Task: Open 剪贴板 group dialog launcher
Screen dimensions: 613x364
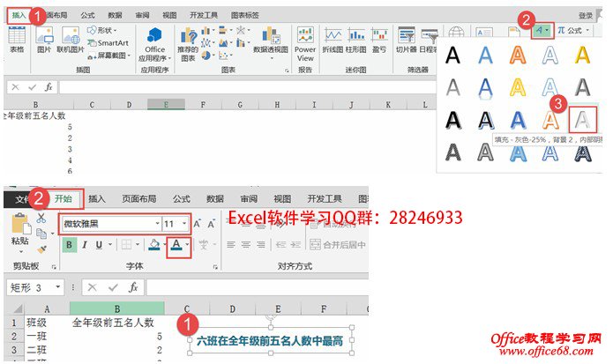Action: (x=54, y=267)
